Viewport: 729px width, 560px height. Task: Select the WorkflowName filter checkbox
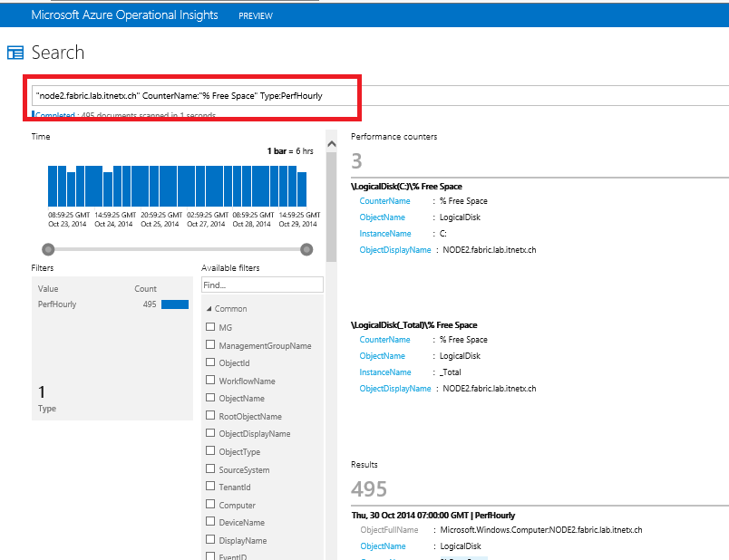click(x=210, y=381)
